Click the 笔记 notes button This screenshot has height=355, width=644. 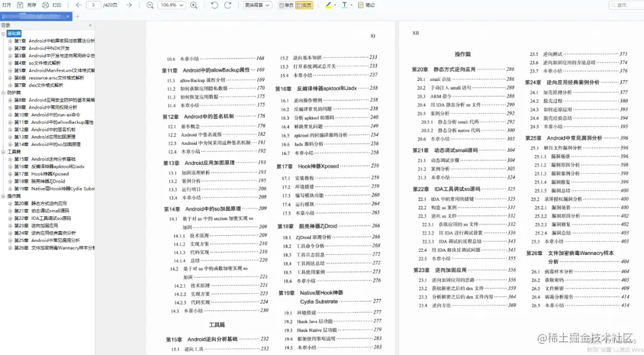pos(366,5)
